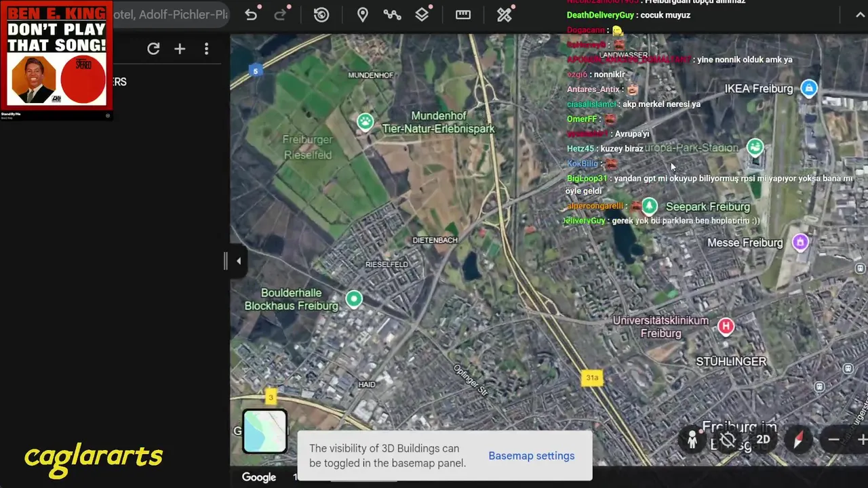The height and width of the screenshot is (488, 868).
Task: Click the Europa-Park-Stadion stadium marker
Action: 755,147
